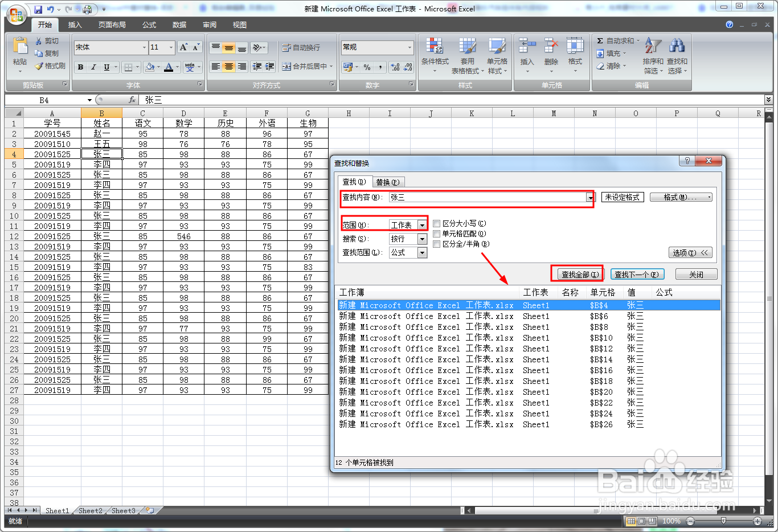
Task: Open Sort and Filter (排序和筛选)
Action: (x=653, y=55)
